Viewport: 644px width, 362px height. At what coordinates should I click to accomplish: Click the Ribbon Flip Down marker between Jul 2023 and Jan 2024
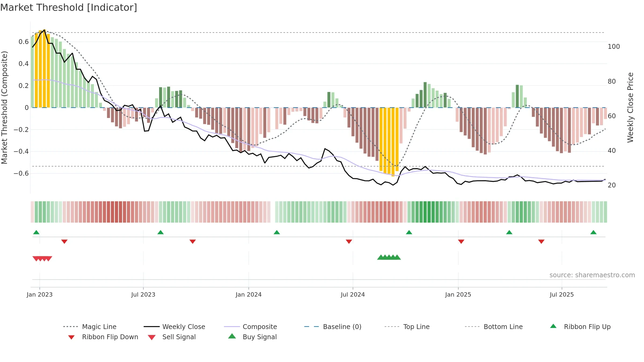pos(193,242)
